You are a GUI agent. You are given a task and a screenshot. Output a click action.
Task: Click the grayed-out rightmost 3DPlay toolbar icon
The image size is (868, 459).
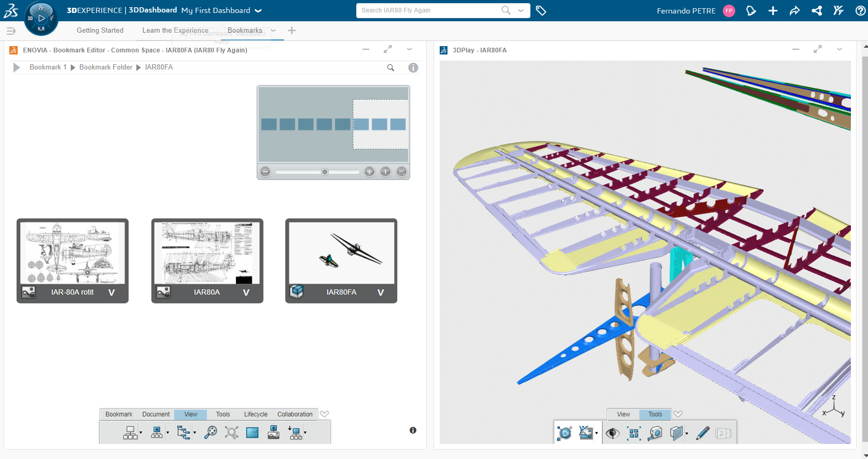[723, 433]
